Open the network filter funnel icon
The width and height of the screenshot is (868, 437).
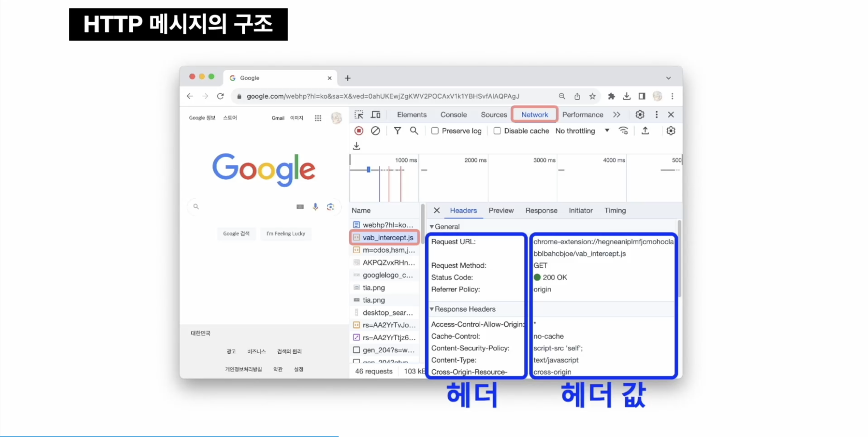tap(397, 131)
